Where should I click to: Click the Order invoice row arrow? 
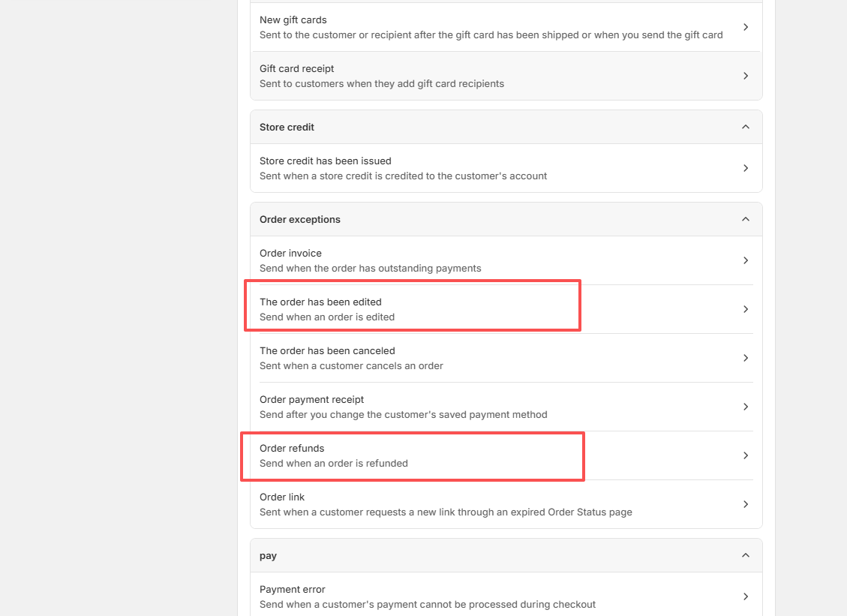745,260
